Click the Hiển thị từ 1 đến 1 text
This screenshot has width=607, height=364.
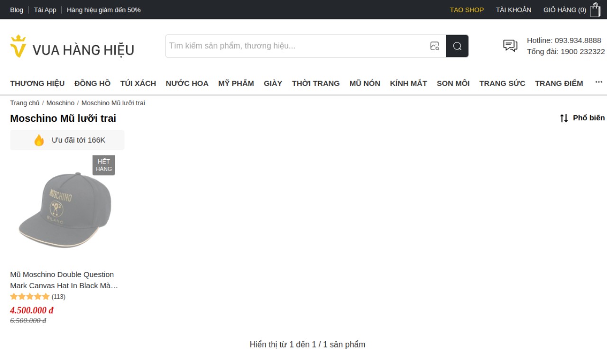[x=307, y=345]
